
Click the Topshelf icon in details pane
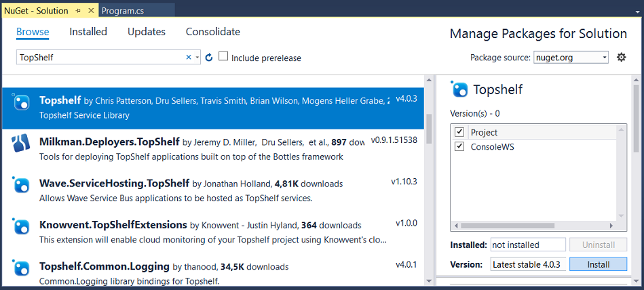pyautogui.click(x=459, y=89)
